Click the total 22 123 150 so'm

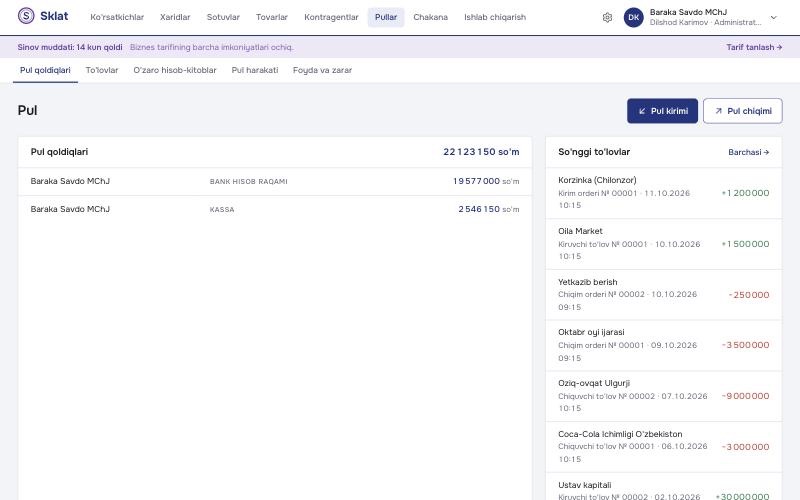tap(481, 152)
